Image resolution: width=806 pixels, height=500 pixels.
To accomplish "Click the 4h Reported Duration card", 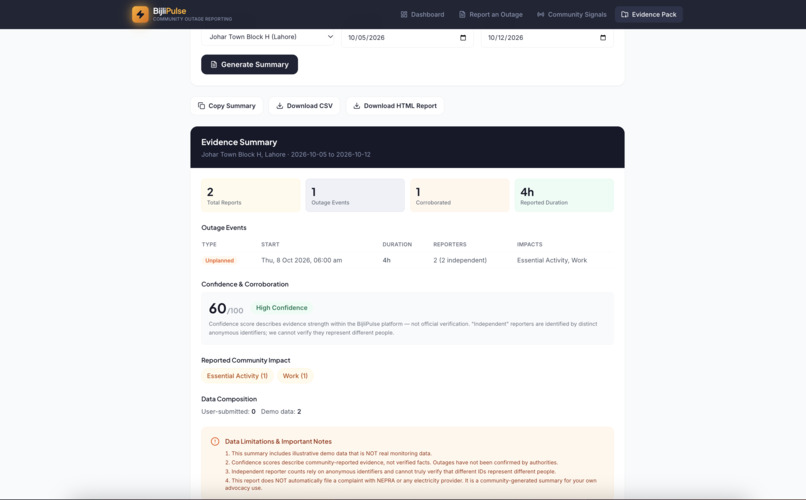I will pos(564,195).
